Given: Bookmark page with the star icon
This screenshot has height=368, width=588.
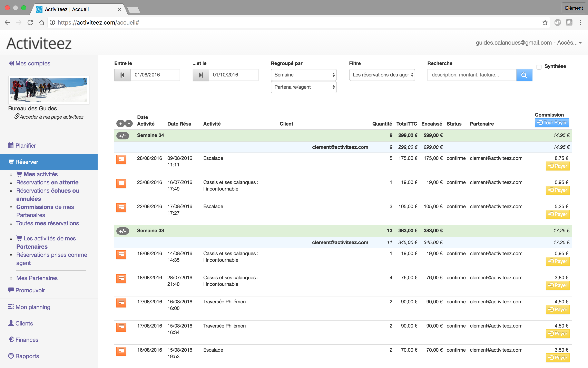Looking at the screenshot, I should [x=545, y=23].
